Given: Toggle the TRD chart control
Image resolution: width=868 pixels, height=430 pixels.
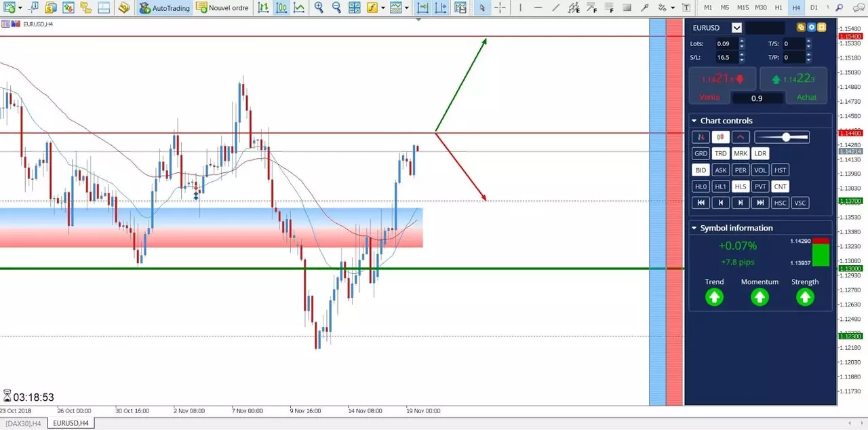Looking at the screenshot, I should point(720,153).
